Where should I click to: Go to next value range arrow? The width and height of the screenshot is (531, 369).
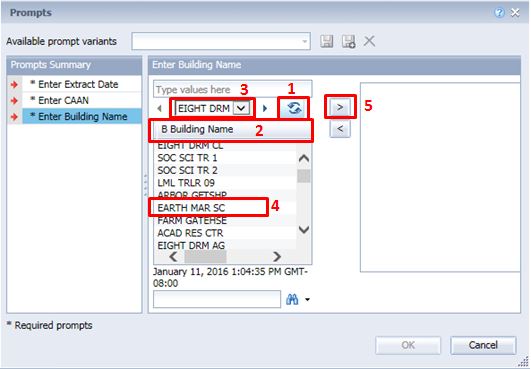click(x=265, y=108)
